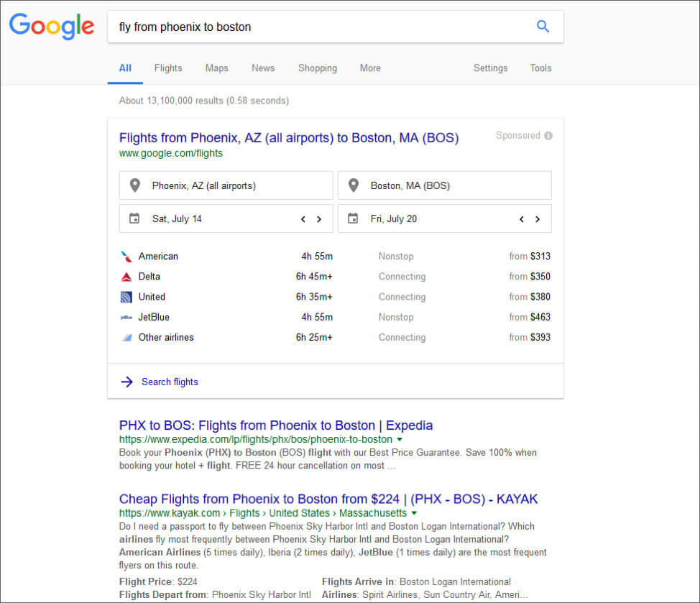Click the Sponsored label
Screen dimensions: 700x603
click(518, 136)
